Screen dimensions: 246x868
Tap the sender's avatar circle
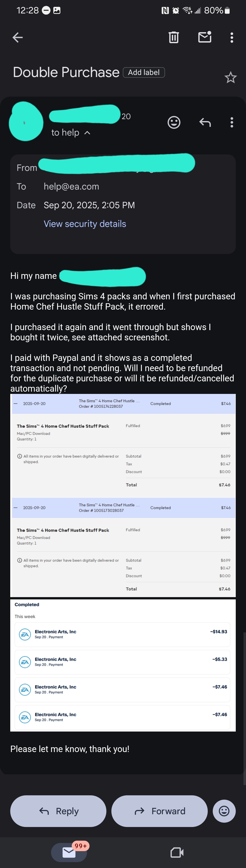tap(26, 121)
